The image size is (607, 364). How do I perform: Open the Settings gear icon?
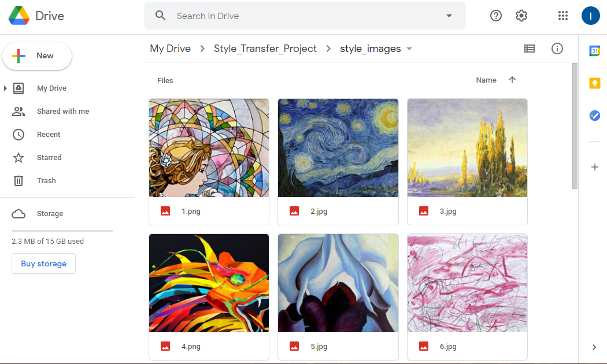[x=521, y=16]
